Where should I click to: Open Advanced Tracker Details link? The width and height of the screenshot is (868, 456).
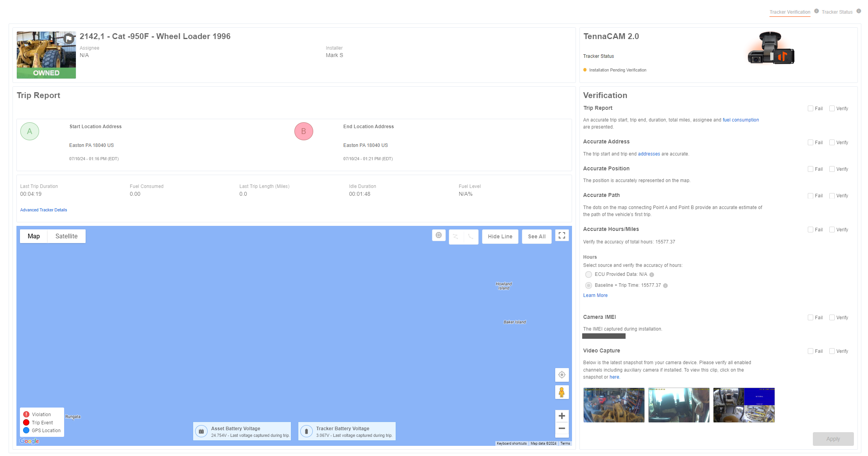pos(44,210)
